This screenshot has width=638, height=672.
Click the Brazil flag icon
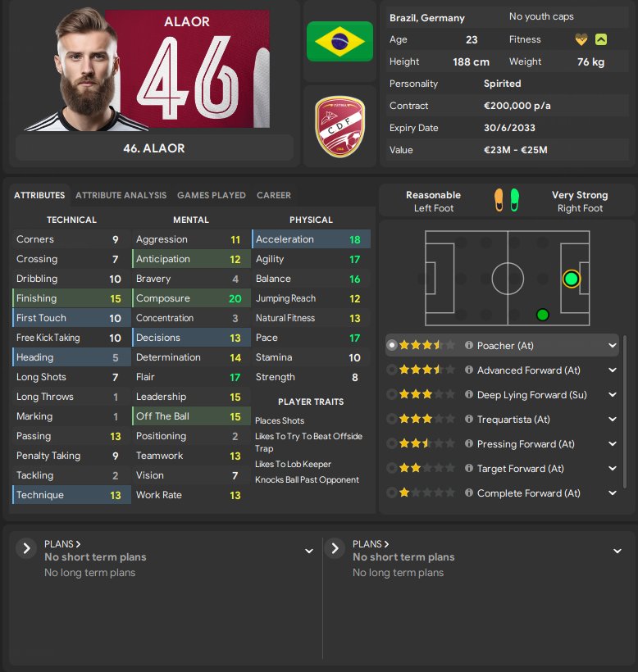[x=340, y=41]
